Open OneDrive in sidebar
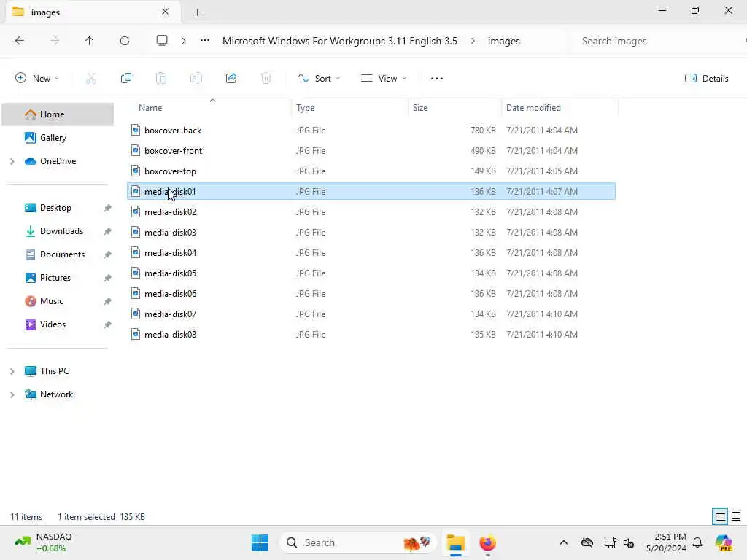 (x=58, y=161)
